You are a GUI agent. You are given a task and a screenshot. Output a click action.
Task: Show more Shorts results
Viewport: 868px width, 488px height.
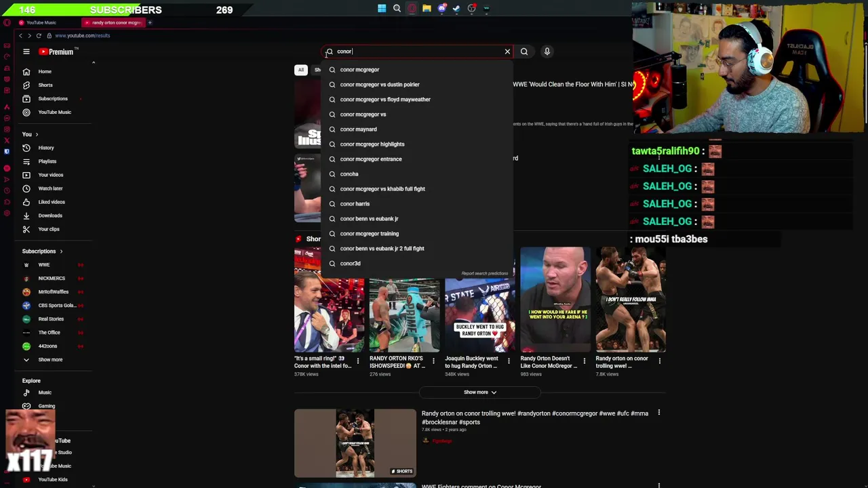click(x=480, y=392)
